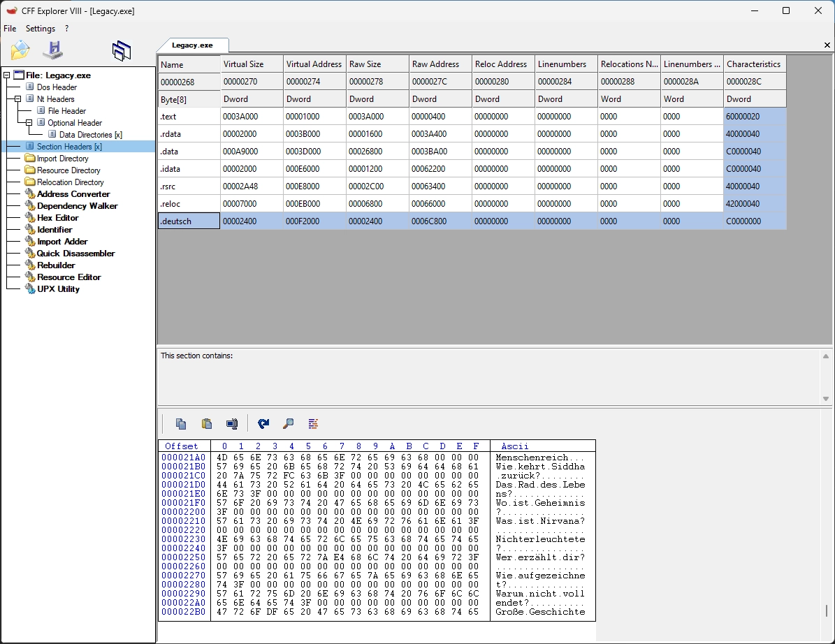Open the Settings menu
835x644 pixels.
click(x=41, y=28)
